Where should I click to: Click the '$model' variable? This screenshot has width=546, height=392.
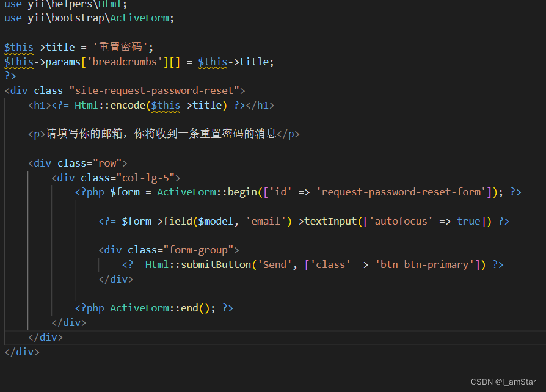pyautogui.click(x=216, y=222)
